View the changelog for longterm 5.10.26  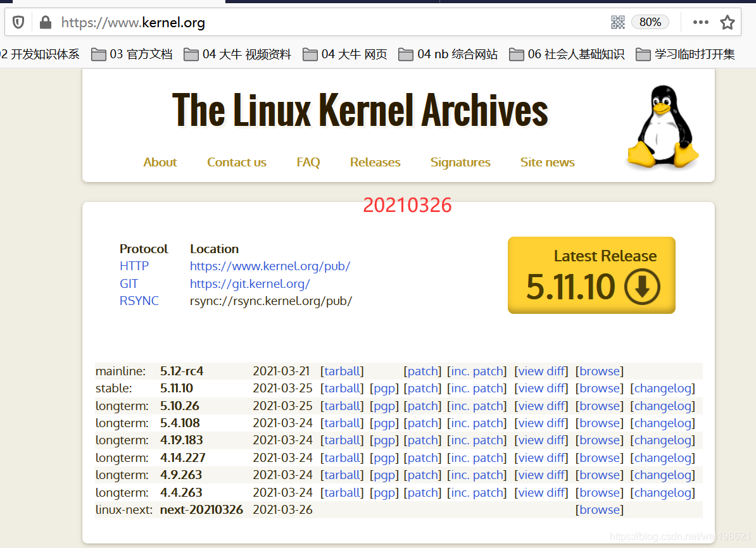pos(662,406)
